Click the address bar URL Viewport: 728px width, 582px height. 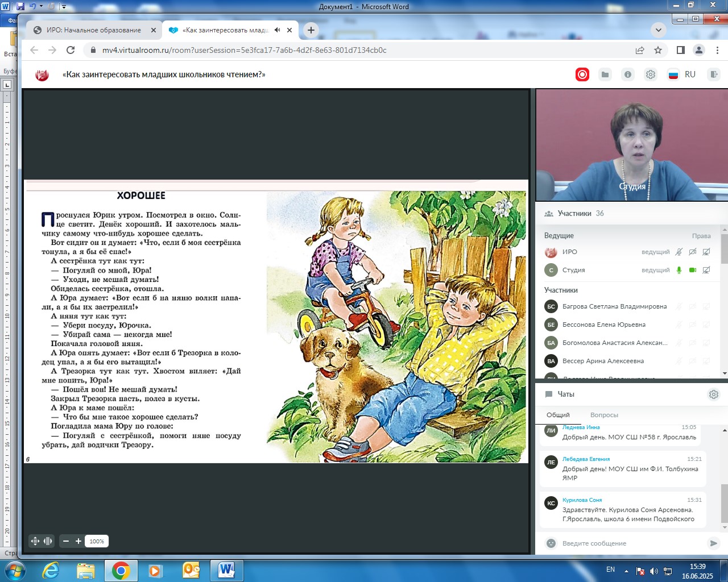(x=245, y=50)
